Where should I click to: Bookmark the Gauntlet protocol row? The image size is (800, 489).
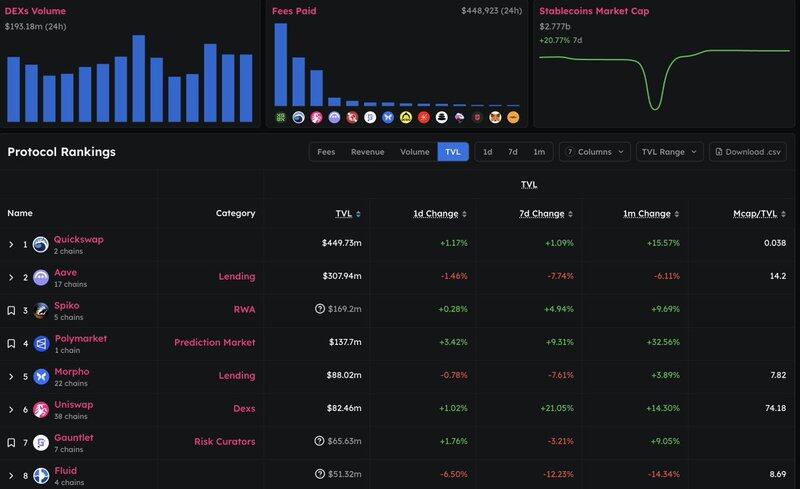coord(11,443)
